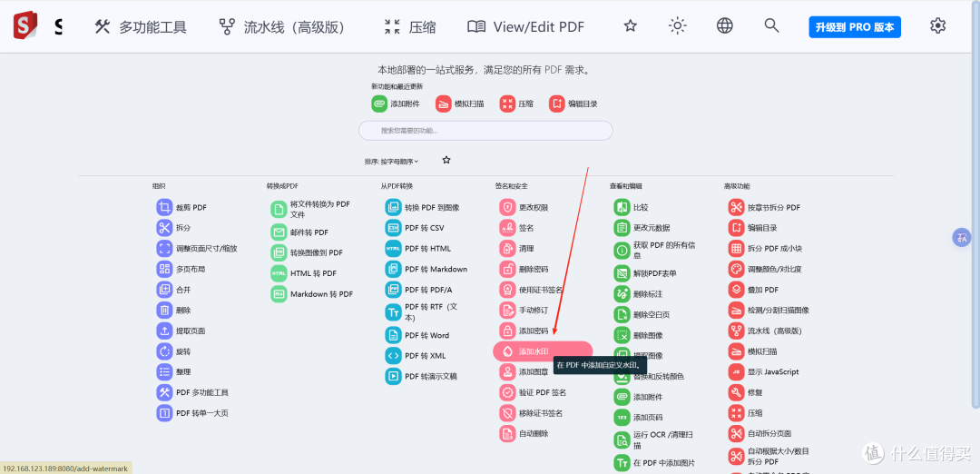Open the 比较 compare tool icon

622,207
